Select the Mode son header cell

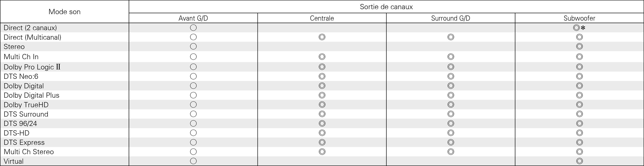pos(64,12)
